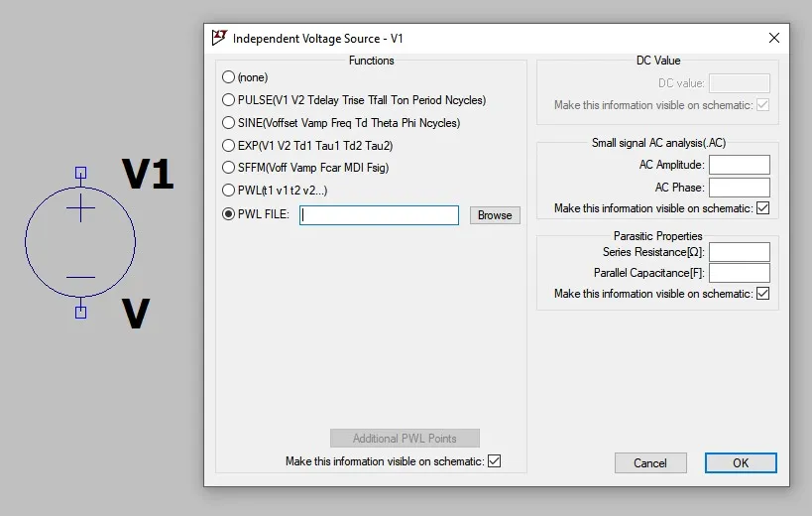Toggle the Functions visible on schematic checkbox
This screenshot has width=812, height=516.
pos(495,461)
